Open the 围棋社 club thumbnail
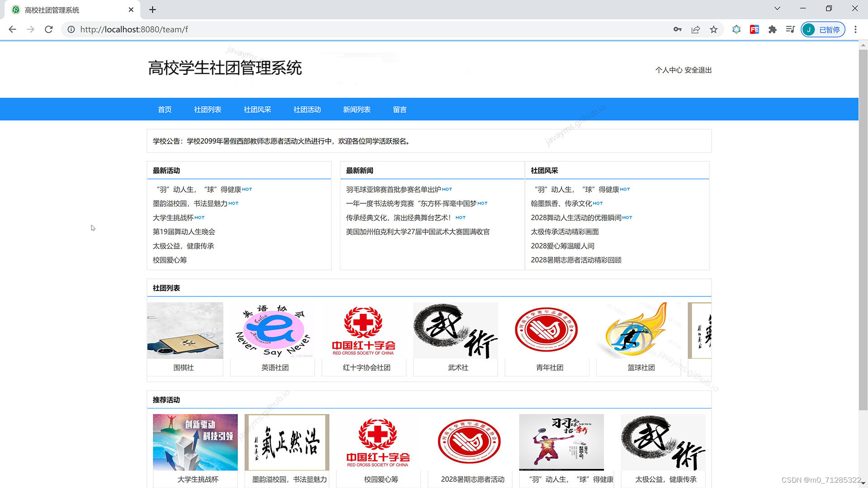The height and width of the screenshot is (488, 868). (x=185, y=330)
